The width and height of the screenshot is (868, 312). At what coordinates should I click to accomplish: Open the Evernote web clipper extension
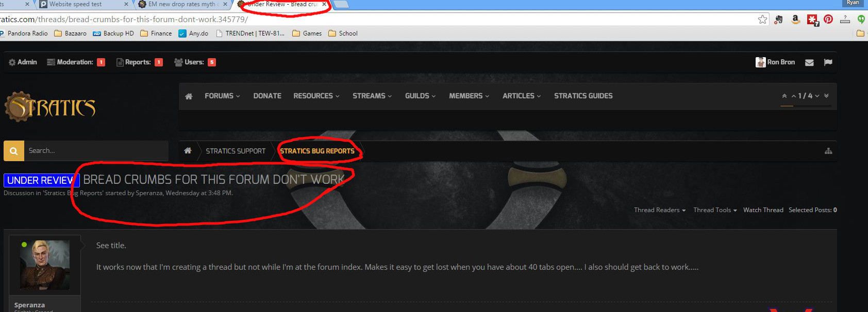tap(778, 20)
